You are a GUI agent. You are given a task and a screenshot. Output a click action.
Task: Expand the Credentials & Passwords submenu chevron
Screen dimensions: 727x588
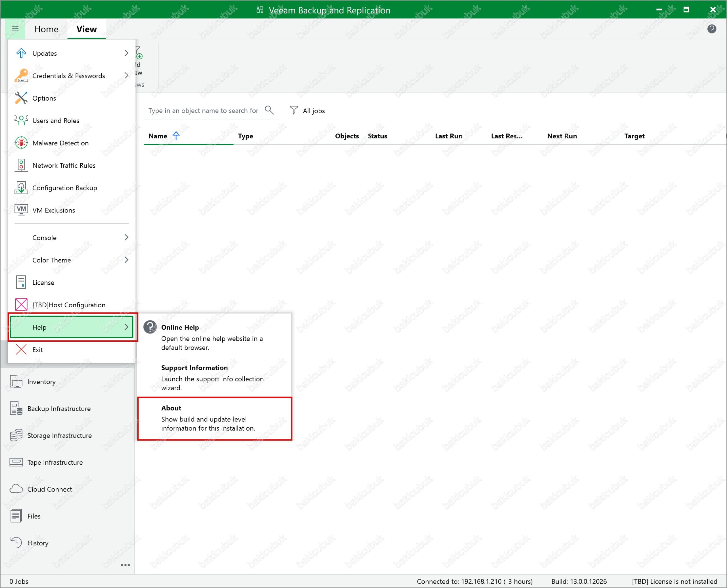pyautogui.click(x=126, y=76)
